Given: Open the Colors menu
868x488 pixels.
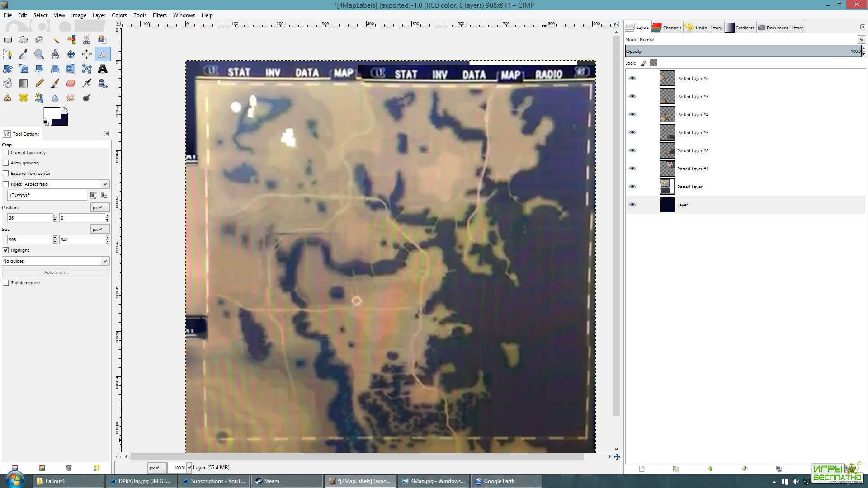Looking at the screenshot, I should click(x=119, y=15).
